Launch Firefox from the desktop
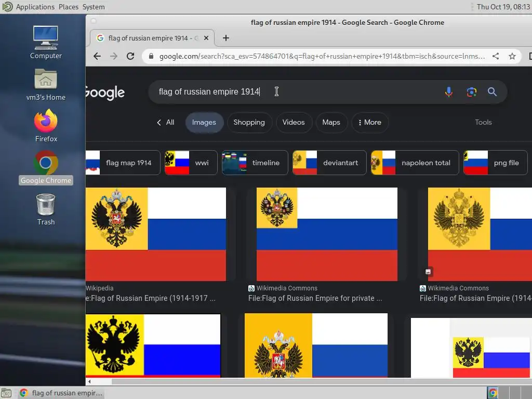The width and height of the screenshot is (532, 399). [46, 126]
